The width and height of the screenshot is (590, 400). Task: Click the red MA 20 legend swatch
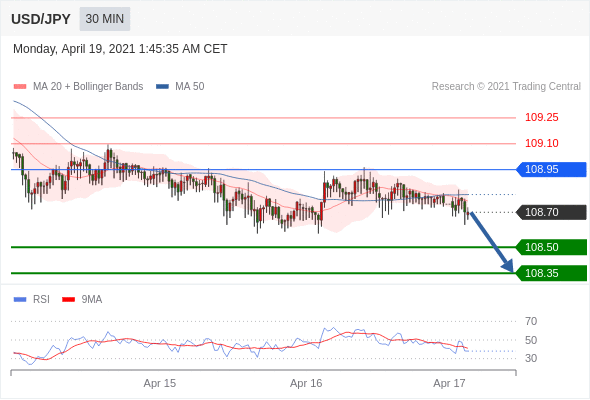tap(20, 87)
